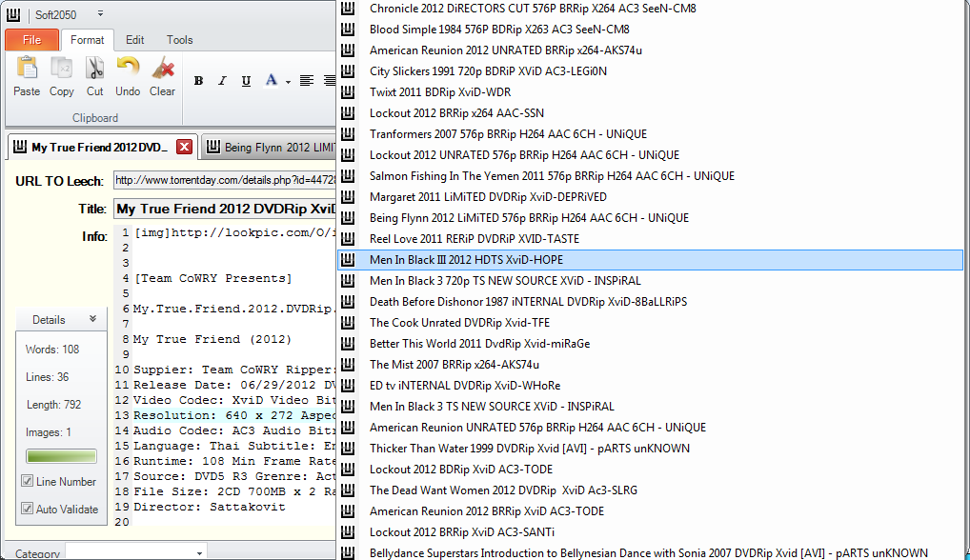
Task: Click the Copy icon in the ribbon
Action: (62, 69)
